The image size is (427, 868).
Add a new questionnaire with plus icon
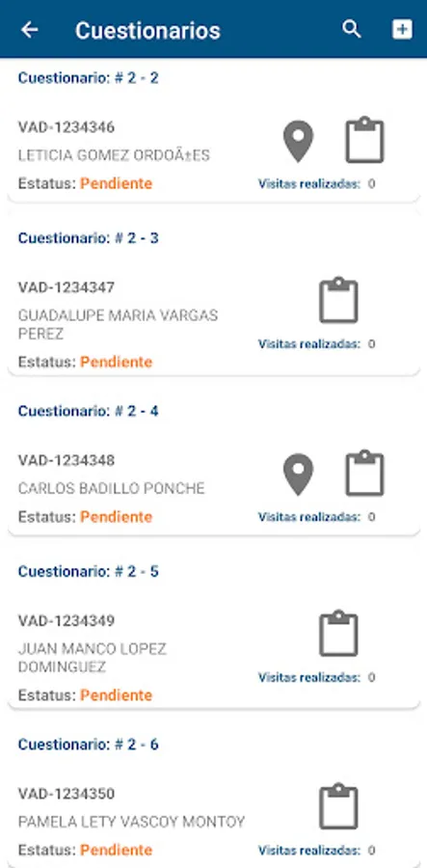(x=402, y=29)
